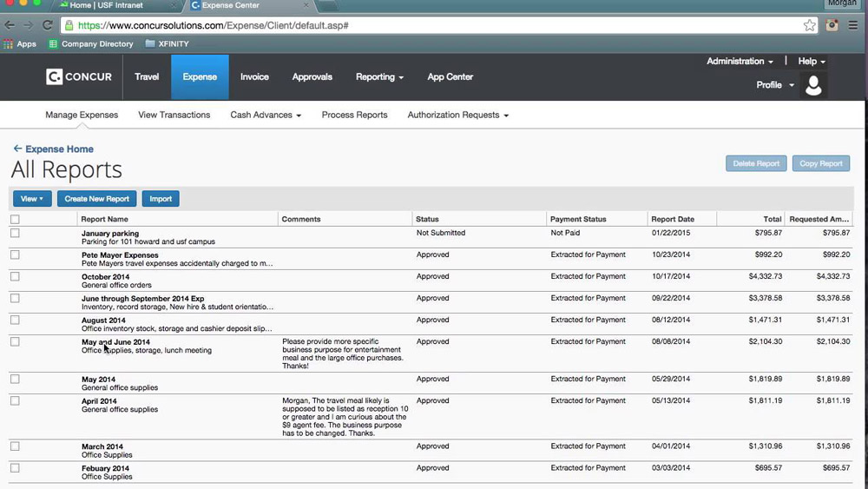Image resolution: width=868 pixels, height=489 pixels.
Task: Switch to the Invoice tab
Action: [x=254, y=77]
